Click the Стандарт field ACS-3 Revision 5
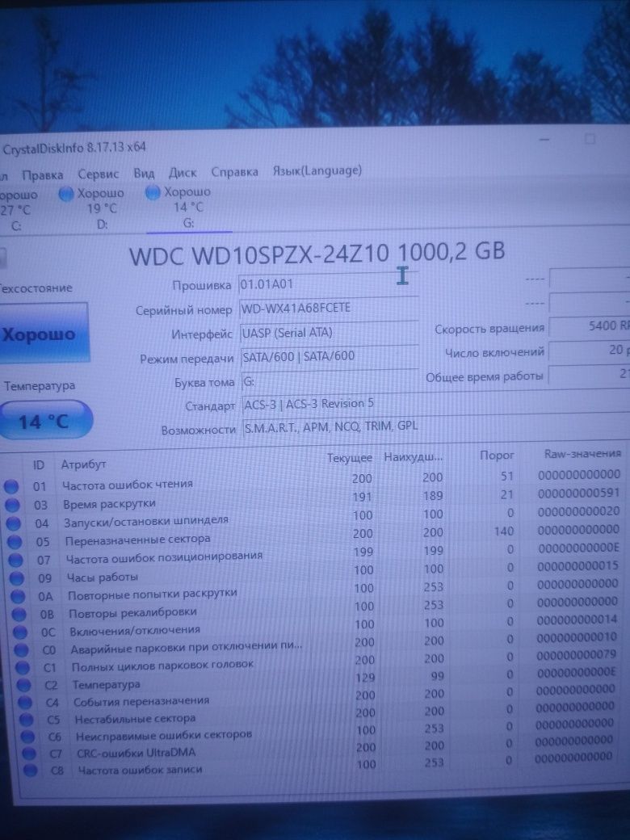Viewport: 630px width, 840px height. (x=436, y=404)
